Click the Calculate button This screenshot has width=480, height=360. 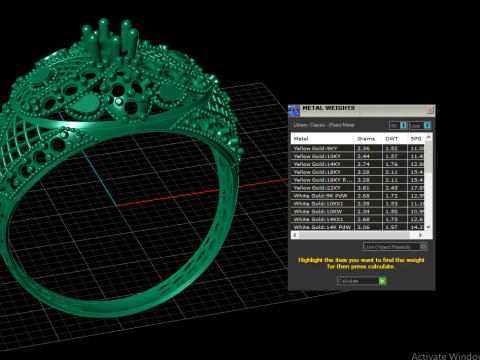click(362, 281)
